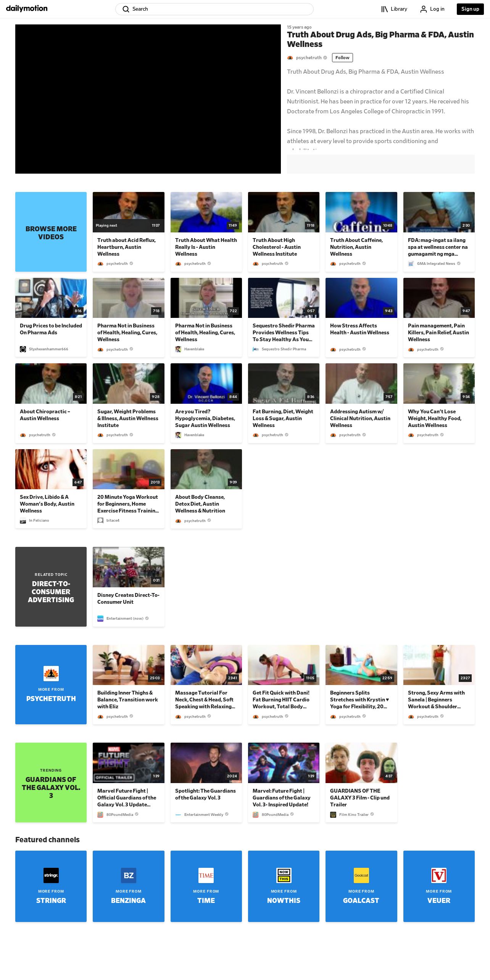The width and height of the screenshot is (490, 980).
Task: Click bitace4 channel avatar
Action: click(100, 521)
